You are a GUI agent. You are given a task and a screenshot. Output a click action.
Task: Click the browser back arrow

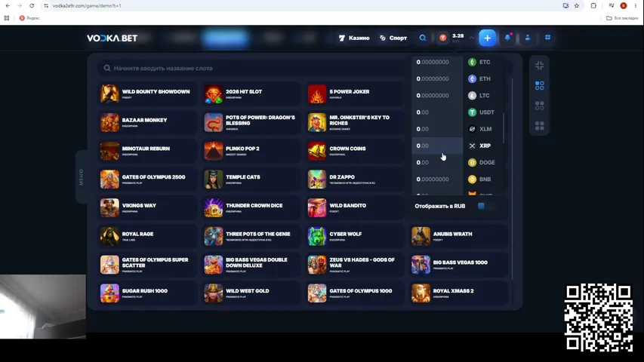tap(8, 6)
